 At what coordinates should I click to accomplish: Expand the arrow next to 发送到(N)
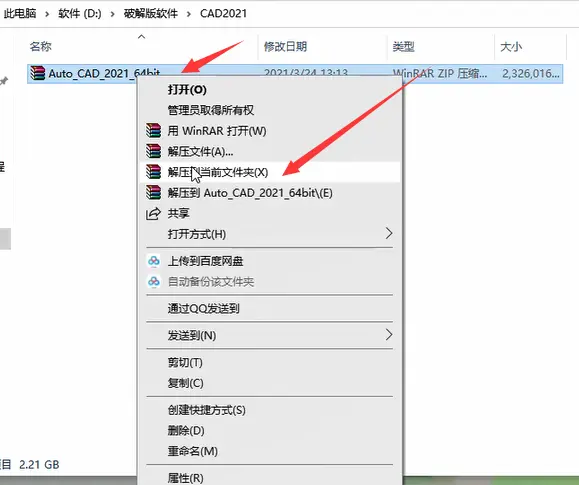click(389, 335)
